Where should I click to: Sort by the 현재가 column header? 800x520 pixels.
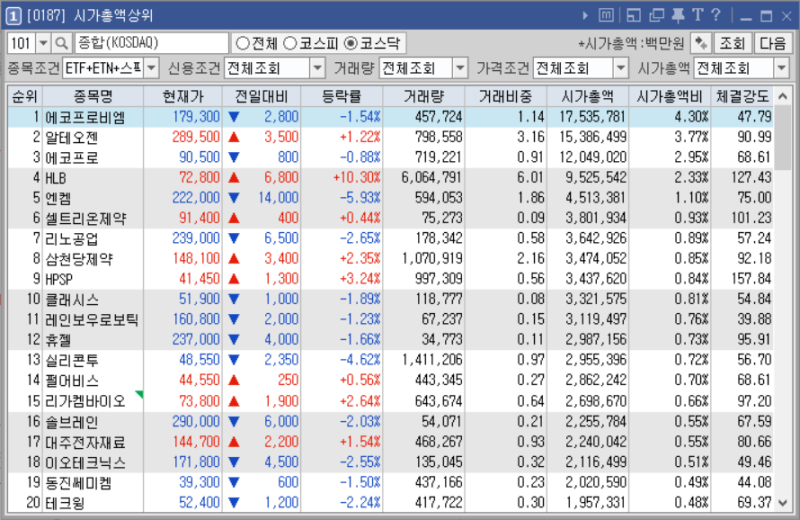(x=183, y=96)
